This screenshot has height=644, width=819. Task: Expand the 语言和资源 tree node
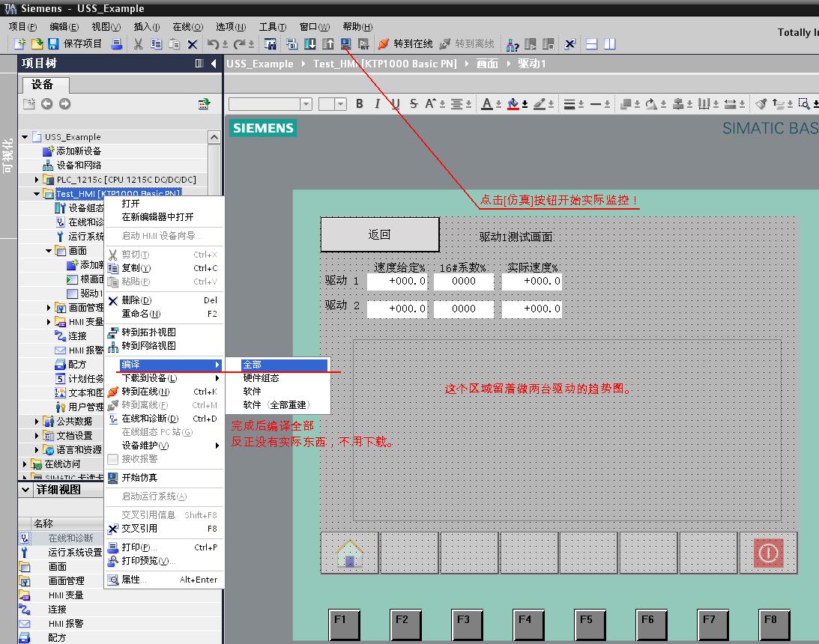(37, 449)
